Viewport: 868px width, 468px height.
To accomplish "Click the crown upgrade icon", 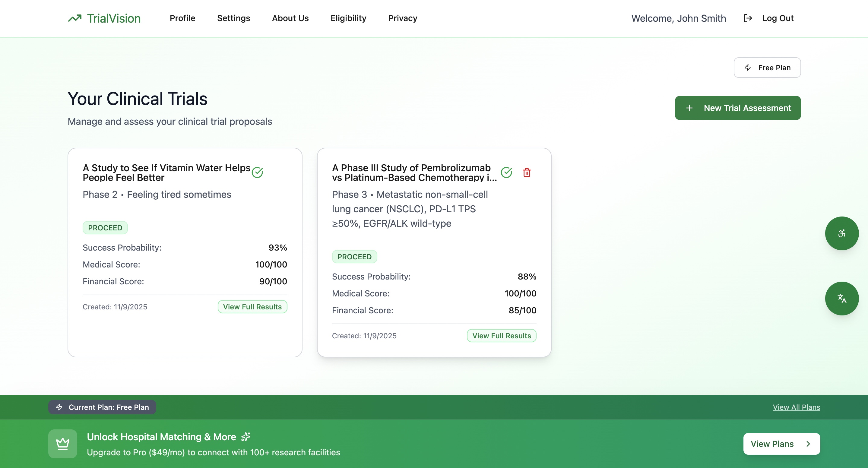I will pos(63,444).
